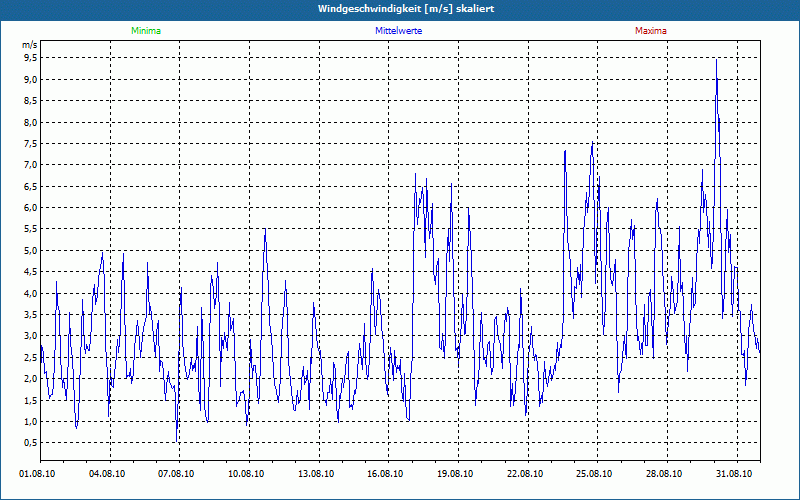Click the 8,5 y-axis value
The height and width of the screenshot is (500, 800).
(31, 101)
